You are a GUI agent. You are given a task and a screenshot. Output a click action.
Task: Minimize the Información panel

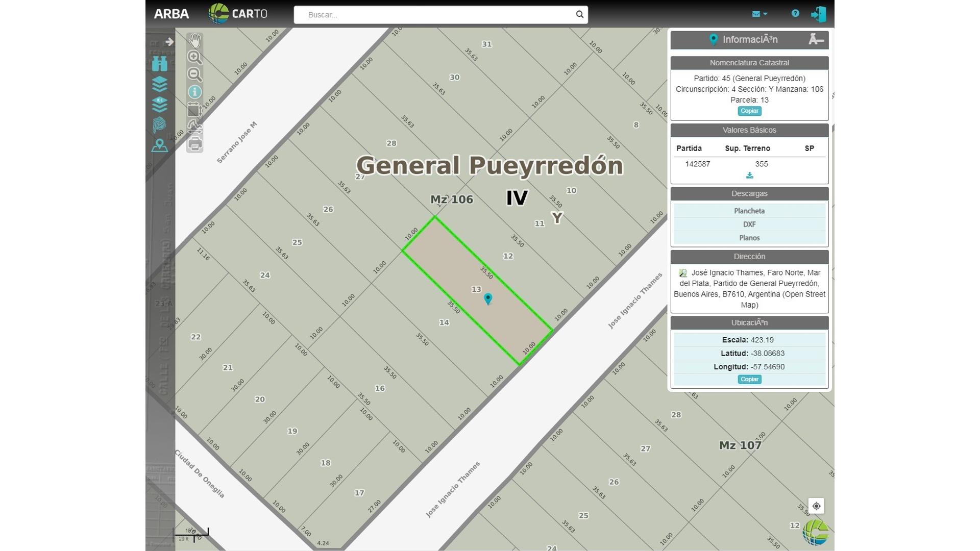(x=816, y=39)
